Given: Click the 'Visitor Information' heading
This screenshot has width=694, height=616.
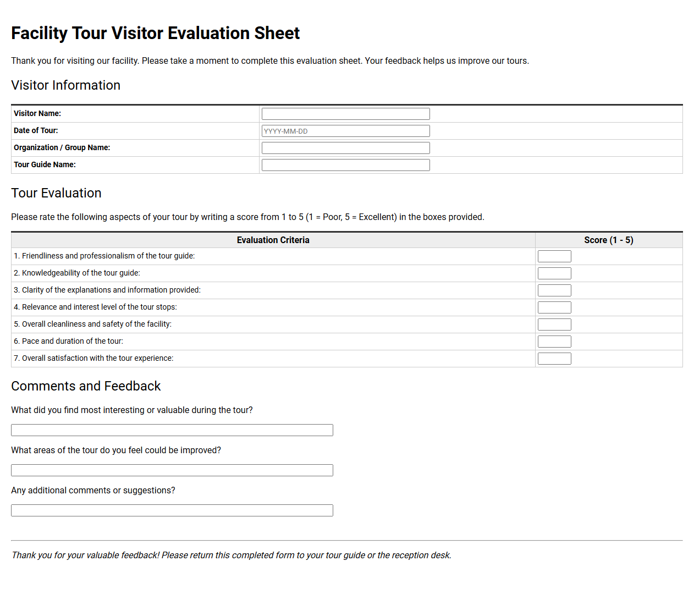Looking at the screenshot, I should coord(66,85).
